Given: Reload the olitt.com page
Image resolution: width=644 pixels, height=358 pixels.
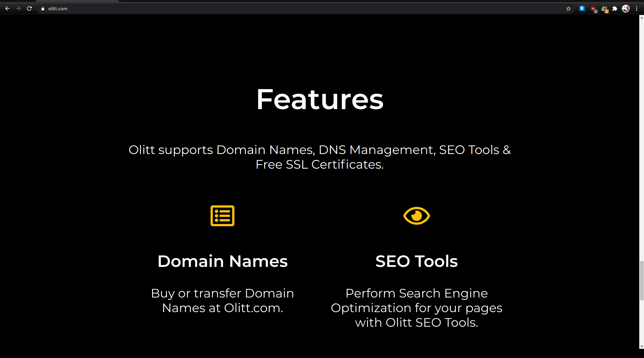Looking at the screenshot, I should pyautogui.click(x=29, y=8).
